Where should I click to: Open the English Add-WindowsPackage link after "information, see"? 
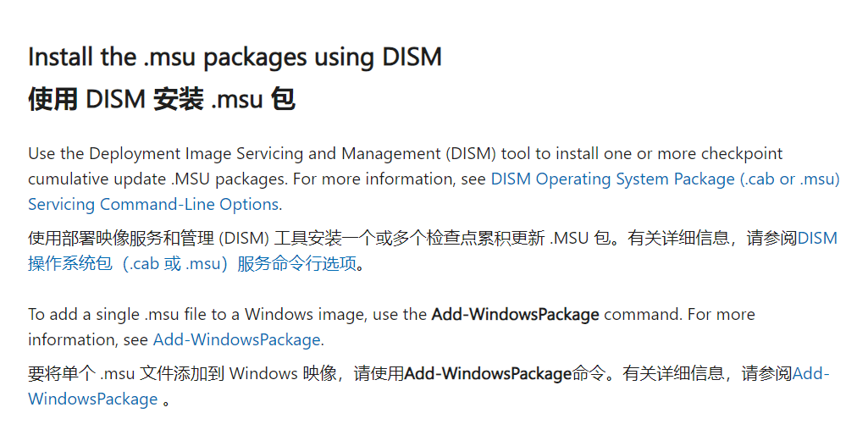tap(236, 340)
